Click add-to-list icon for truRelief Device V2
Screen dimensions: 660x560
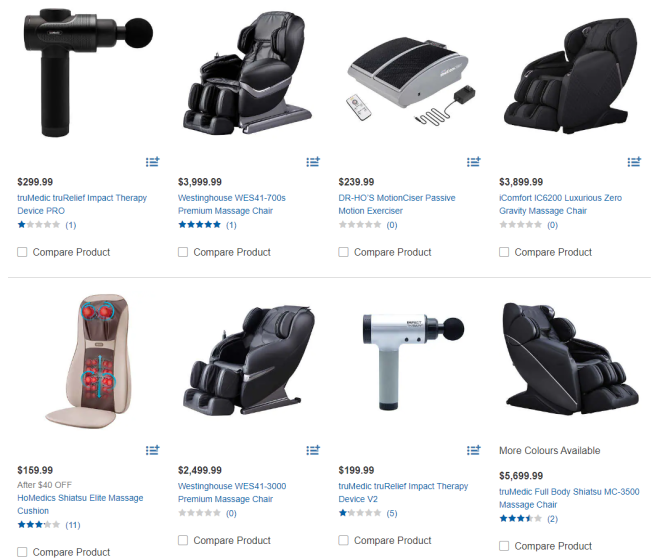point(474,450)
